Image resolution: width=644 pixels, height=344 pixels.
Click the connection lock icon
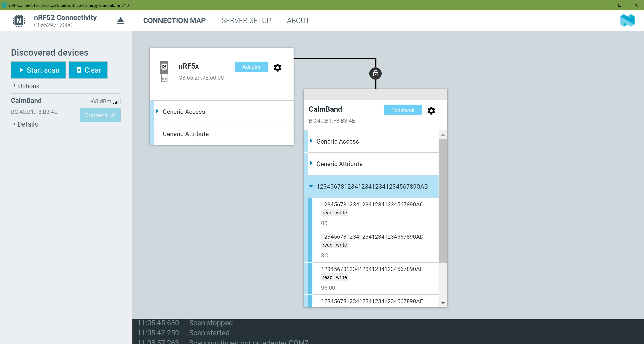point(375,74)
